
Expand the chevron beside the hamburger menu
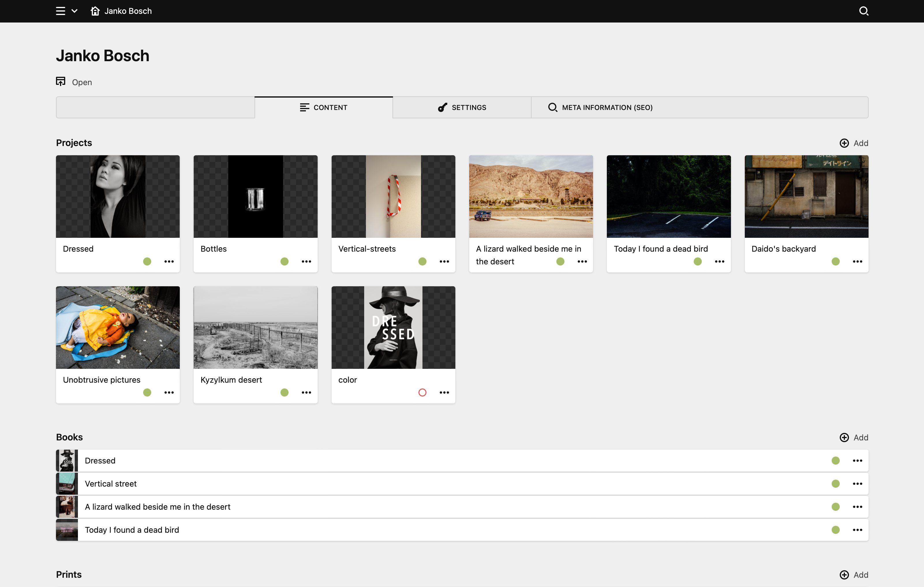[x=74, y=11]
